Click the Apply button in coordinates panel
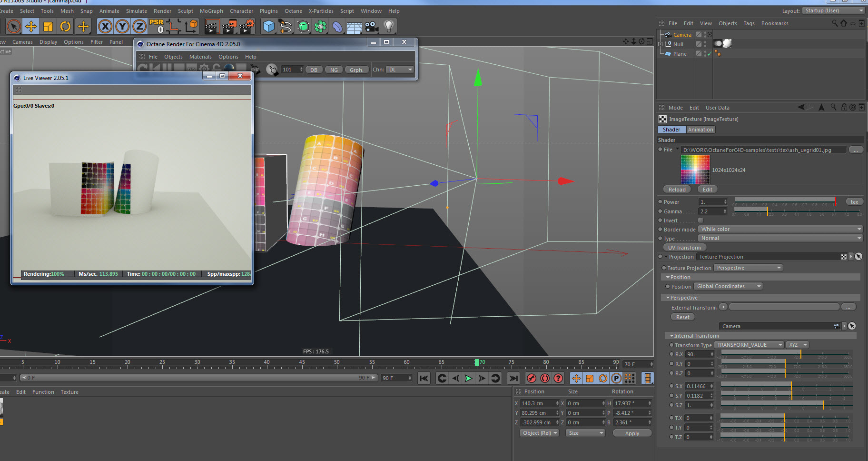868x461 pixels. point(632,433)
